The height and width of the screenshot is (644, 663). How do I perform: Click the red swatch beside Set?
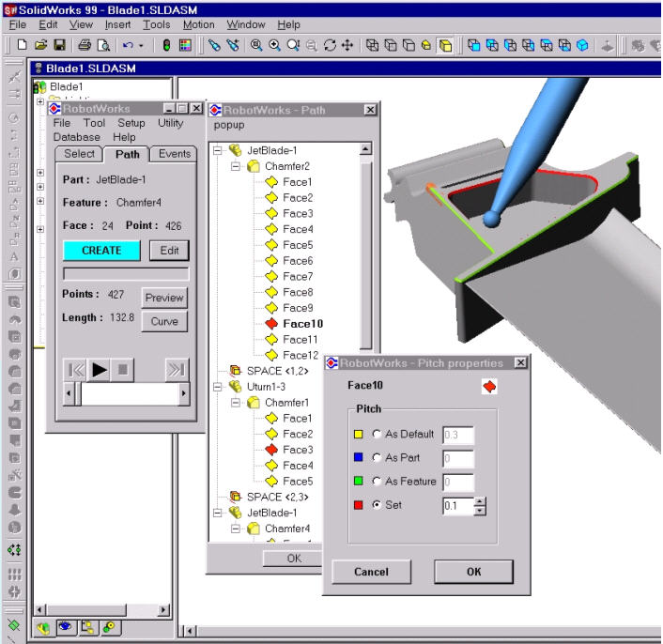click(x=360, y=506)
